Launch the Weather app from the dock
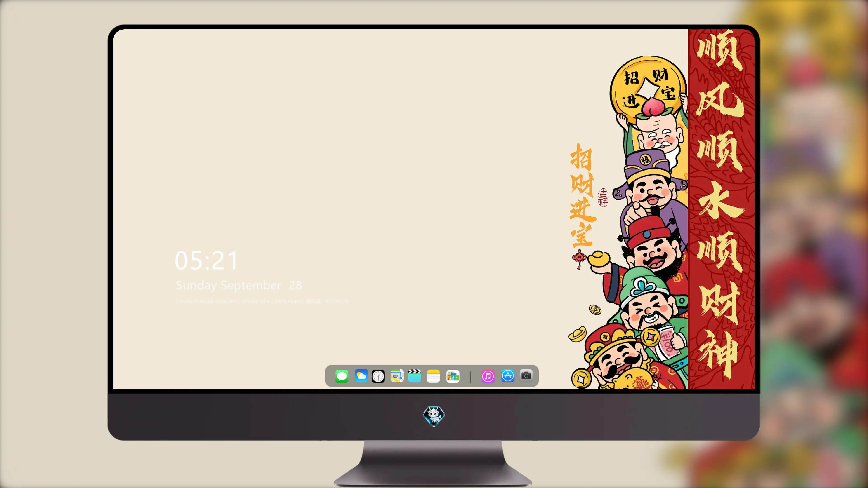Screen dimensions: 868x488 click(361, 376)
